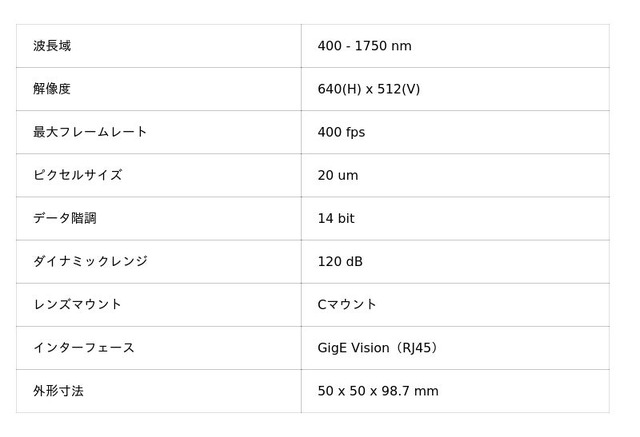Click the 98.7 figure in dimensions

click(x=399, y=391)
